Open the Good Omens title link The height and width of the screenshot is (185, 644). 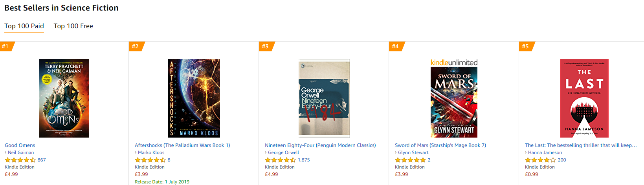point(20,145)
